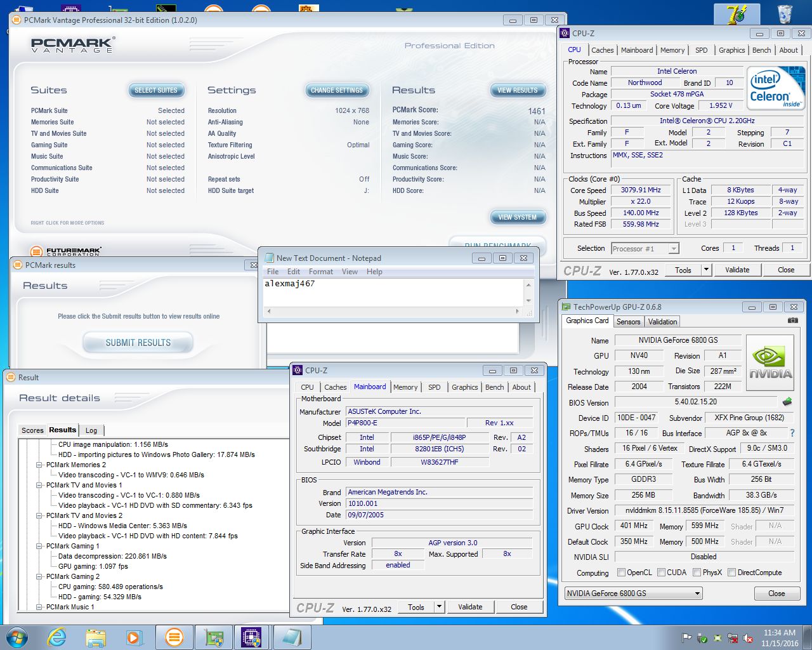812x650 pixels.
Task: Open Windows Media Player taskbar icon
Action: point(134,637)
